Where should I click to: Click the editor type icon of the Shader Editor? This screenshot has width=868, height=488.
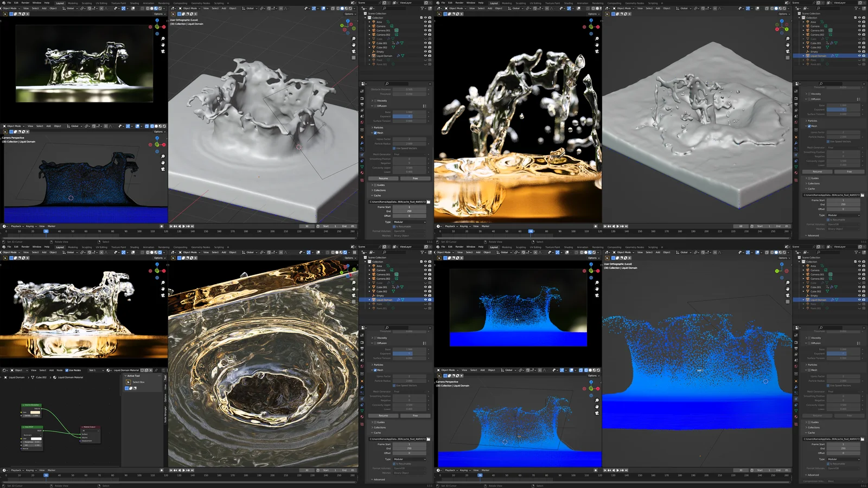click(x=4, y=371)
